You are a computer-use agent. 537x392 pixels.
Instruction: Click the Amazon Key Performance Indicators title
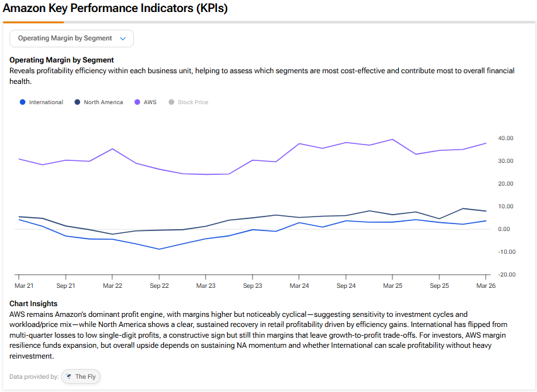pyautogui.click(x=115, y=8)
